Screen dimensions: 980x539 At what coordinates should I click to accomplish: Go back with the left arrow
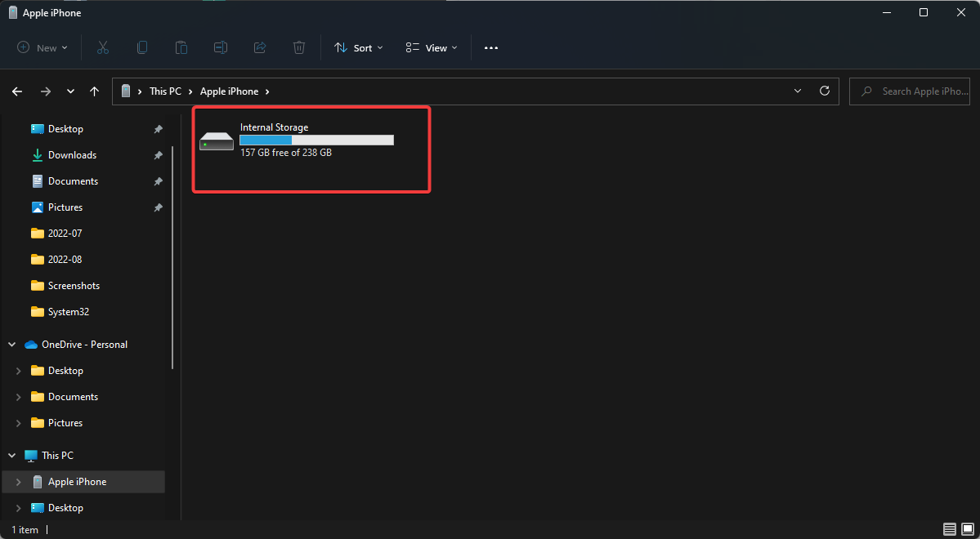[x=17, y=91]
